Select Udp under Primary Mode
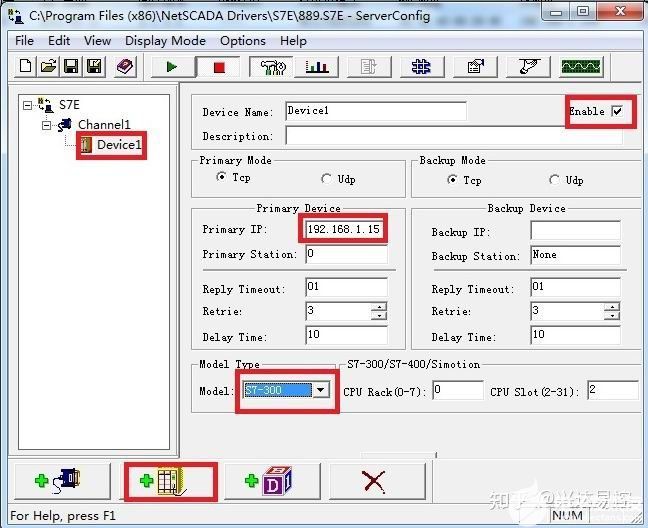The width and height of the screenshot is (648, 528). pos(326,179)
